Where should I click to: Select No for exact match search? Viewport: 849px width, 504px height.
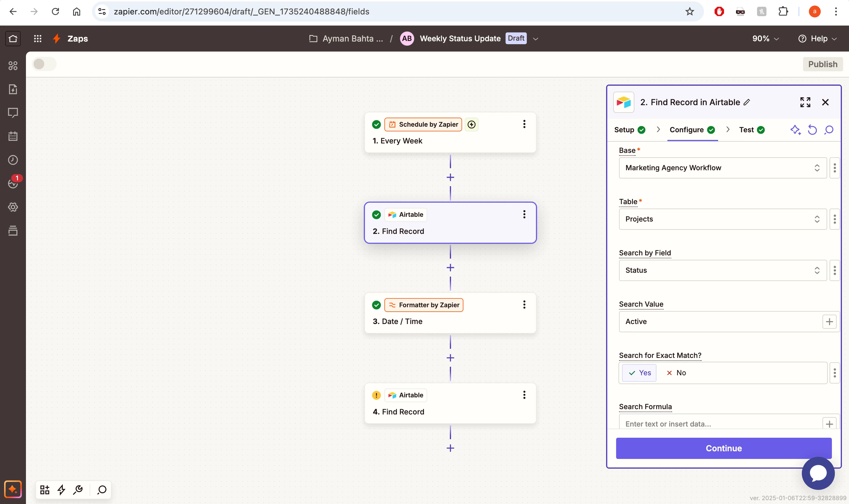676,373
